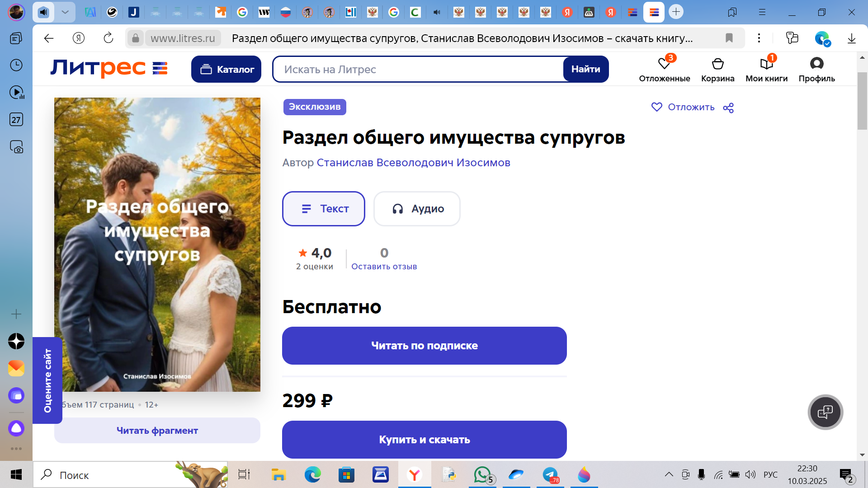868x488 pixels.
Task: Expand the tab list chevron
Action: (x=65, y=12)
